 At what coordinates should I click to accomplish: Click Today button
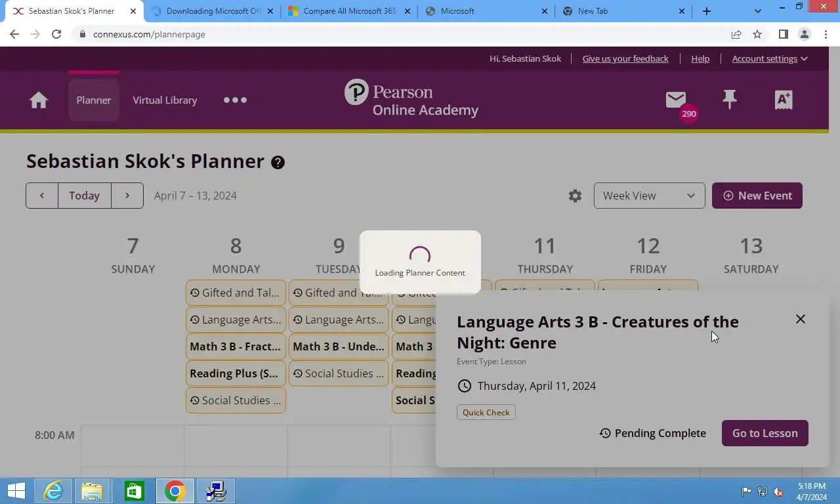[85, 196]
